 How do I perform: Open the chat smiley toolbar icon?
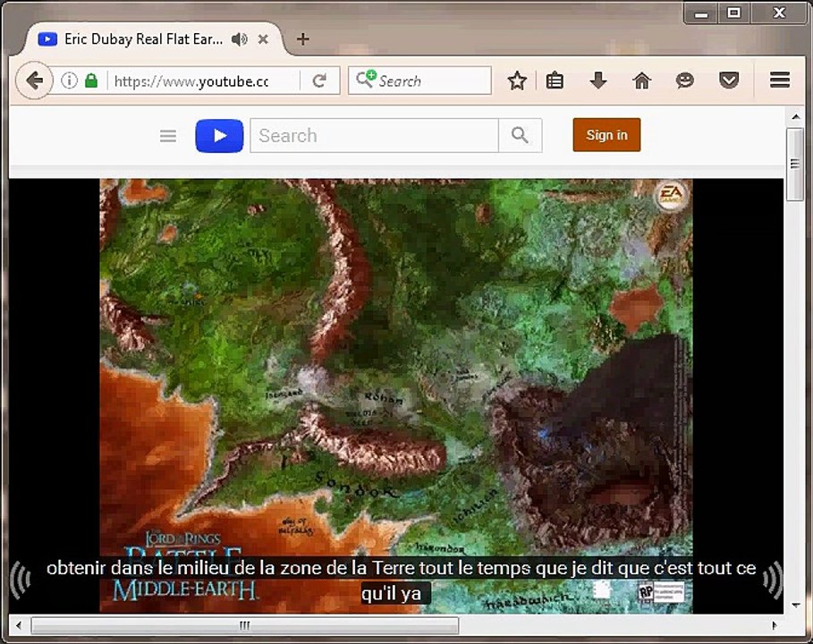click(x=685, y=80)
